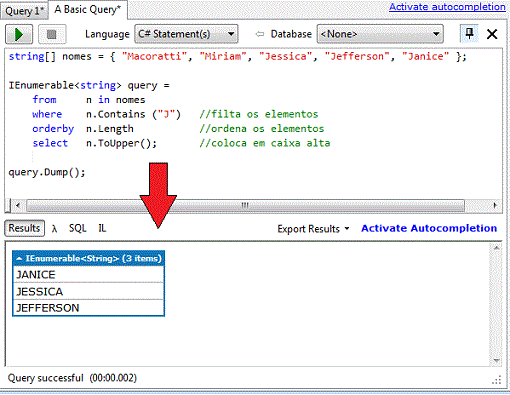Switch to the Query 1 tab
The height and width of the screenshot is (395, 510).
point(24,11)
